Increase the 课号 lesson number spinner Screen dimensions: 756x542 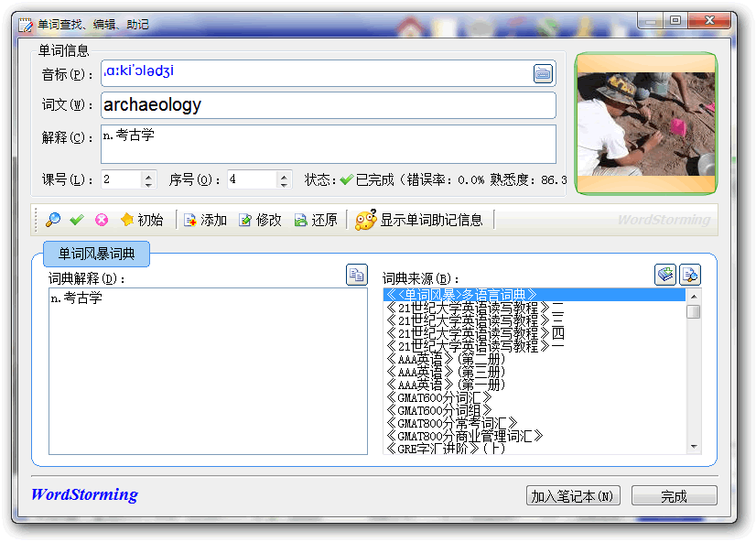click(x=149, y=175)
